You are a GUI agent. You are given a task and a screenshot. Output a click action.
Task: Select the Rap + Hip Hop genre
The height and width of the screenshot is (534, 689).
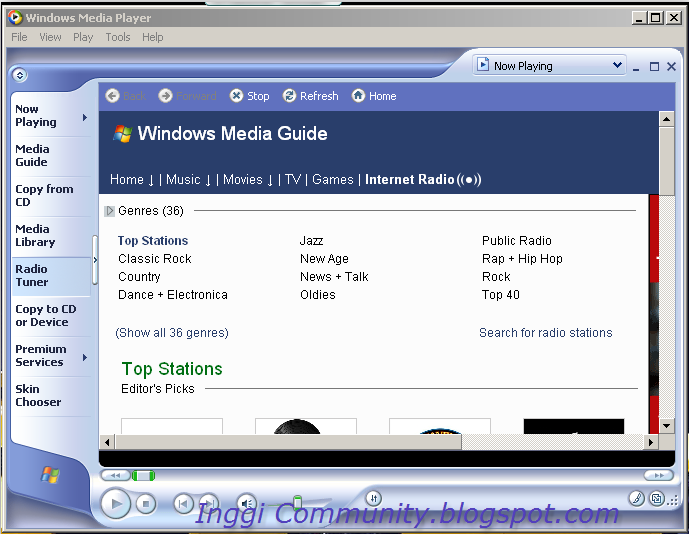(522, 258)
